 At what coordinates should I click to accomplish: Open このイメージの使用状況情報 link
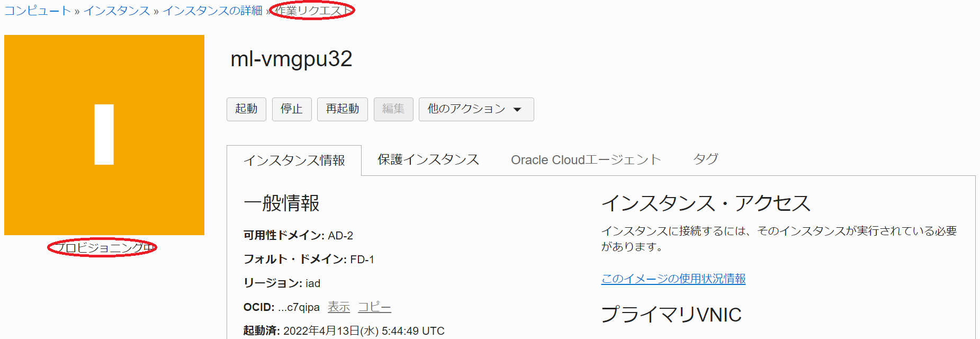coord(673,279)
